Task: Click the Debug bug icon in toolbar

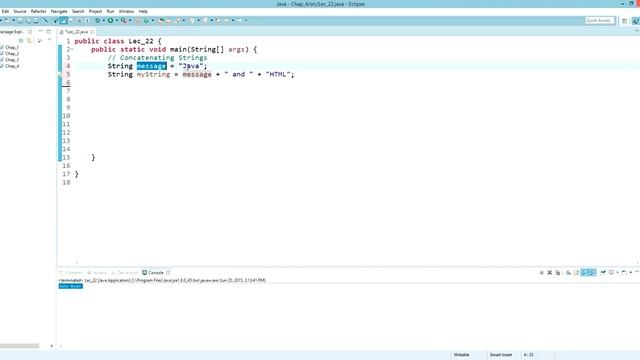Action: 98,20
